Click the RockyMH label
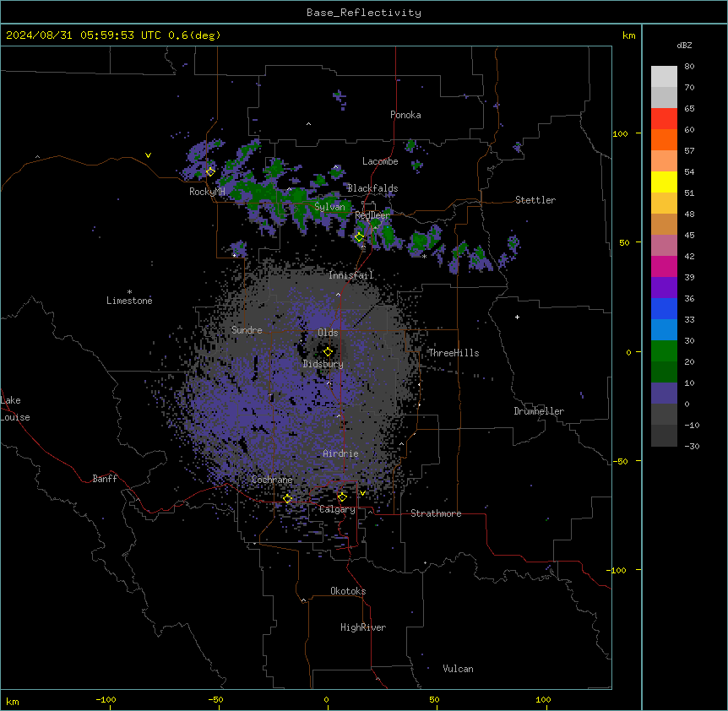This screenshot has width=728, height=711. coord(207,191)
